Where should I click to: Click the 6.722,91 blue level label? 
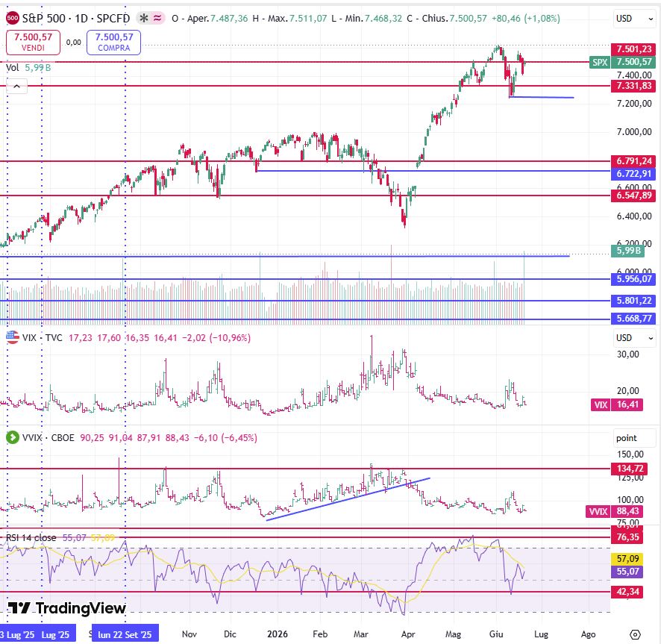[633, 173]
